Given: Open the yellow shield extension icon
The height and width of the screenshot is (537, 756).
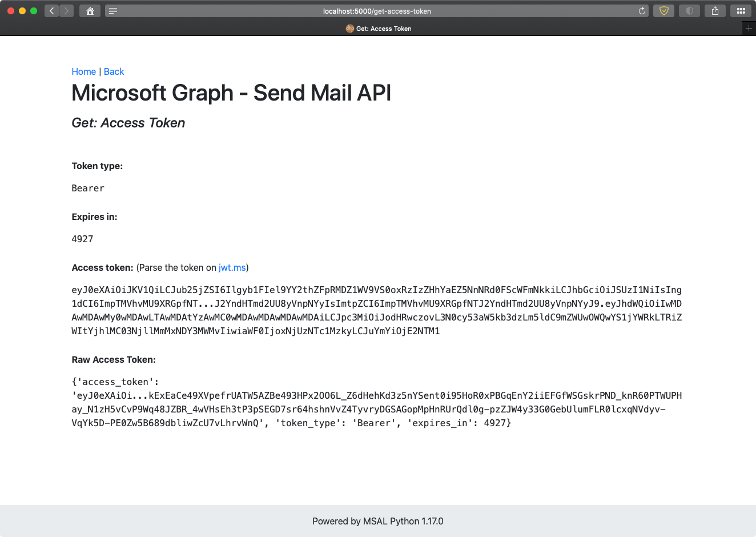Looking at the screenshot, I should [x=663, y=11].
